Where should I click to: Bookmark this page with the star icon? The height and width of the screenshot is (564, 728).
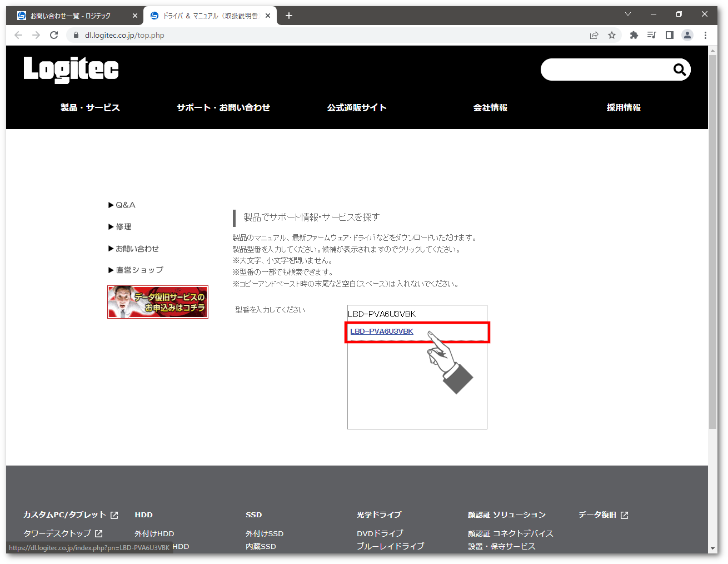click(x=612, y=35)
